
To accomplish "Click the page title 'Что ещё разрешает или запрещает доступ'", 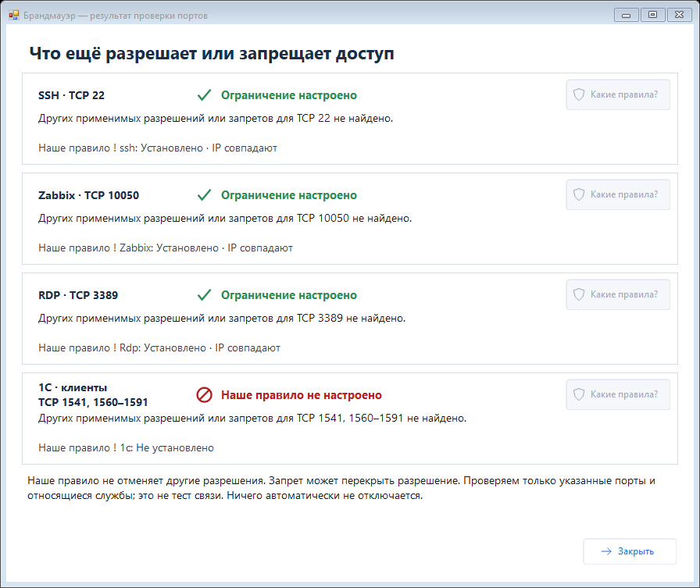I will (212, 54).
